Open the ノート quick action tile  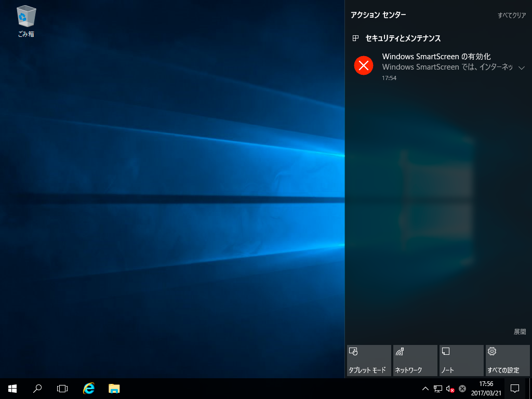point(461,361)
